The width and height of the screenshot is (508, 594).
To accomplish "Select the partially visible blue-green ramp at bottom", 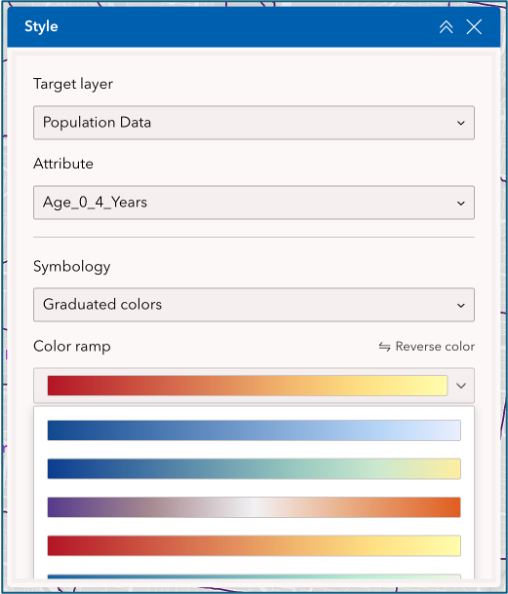I will (x=254, y=577).
